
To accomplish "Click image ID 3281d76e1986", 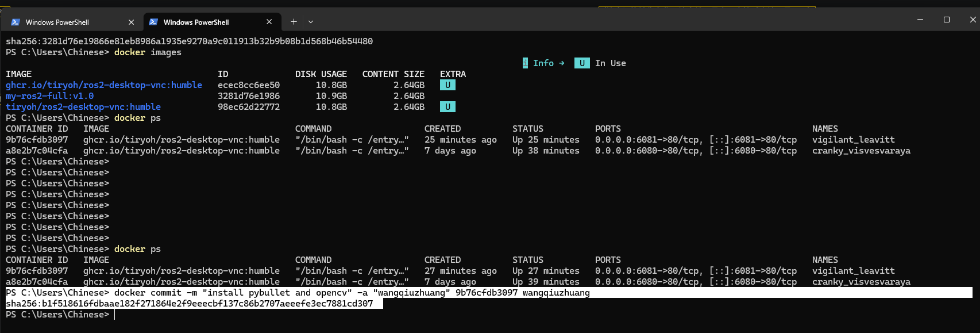I will (x=249, y=96).
